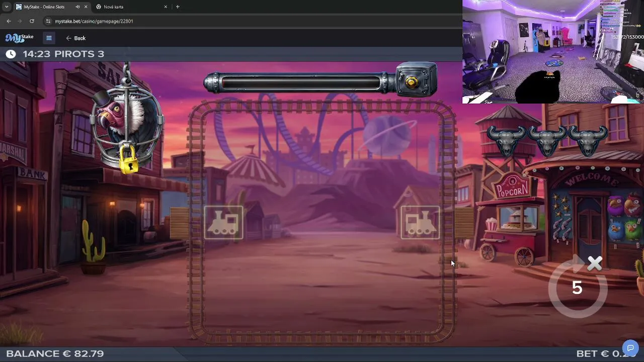Mute the MyStake tab audio icon
This screenshot has width=644, height=362.
tap(77, 7)
